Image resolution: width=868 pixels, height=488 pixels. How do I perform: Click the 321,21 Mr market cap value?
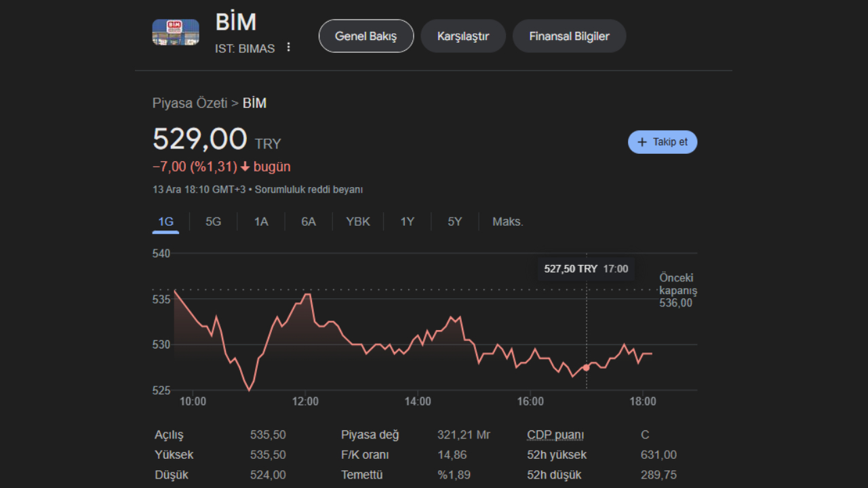[x=464, y=435]
